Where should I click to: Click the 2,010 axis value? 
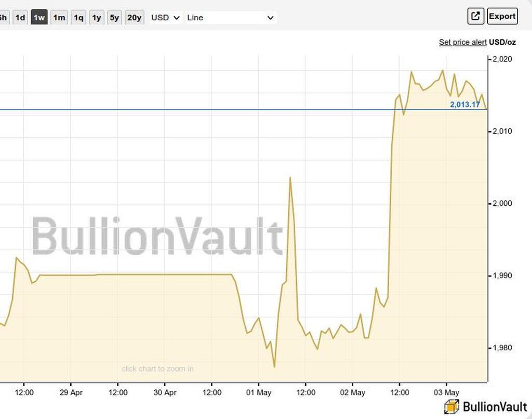point(502,131)
